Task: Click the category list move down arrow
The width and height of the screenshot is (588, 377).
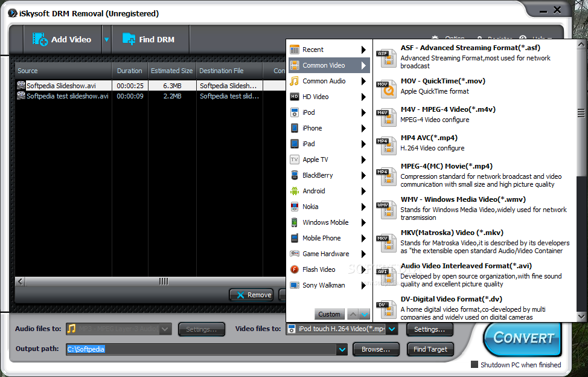Action: tap(365, 314)
